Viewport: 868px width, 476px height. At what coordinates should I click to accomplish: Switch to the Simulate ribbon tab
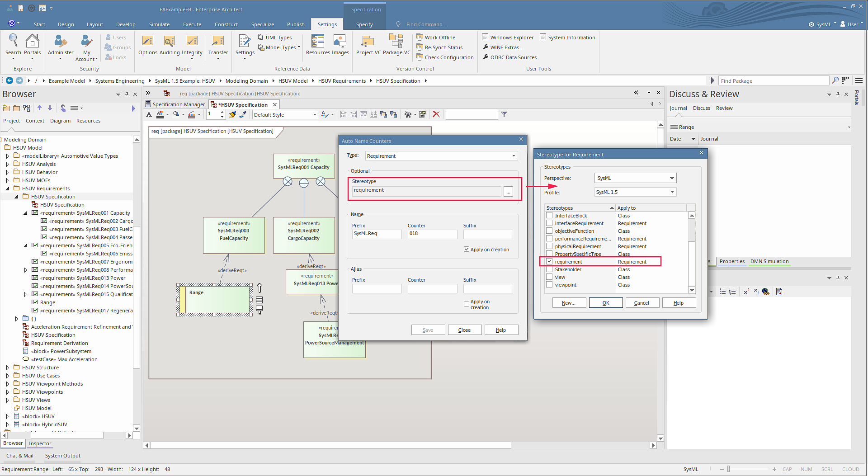pyautogui.click(x=159, y=24)
